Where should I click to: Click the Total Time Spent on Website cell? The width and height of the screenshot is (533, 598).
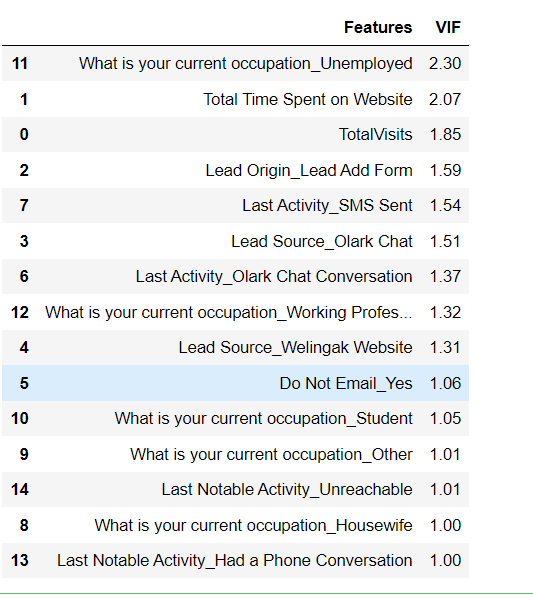pyautogui.click(x=308, y=100)
